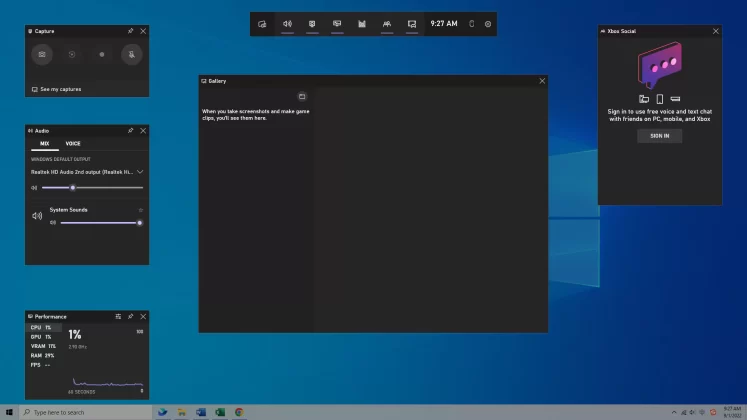The width and height of the screenshot is (747, 420).
Task: Select the FPS metric row
Action: click(x=43, y=365)
